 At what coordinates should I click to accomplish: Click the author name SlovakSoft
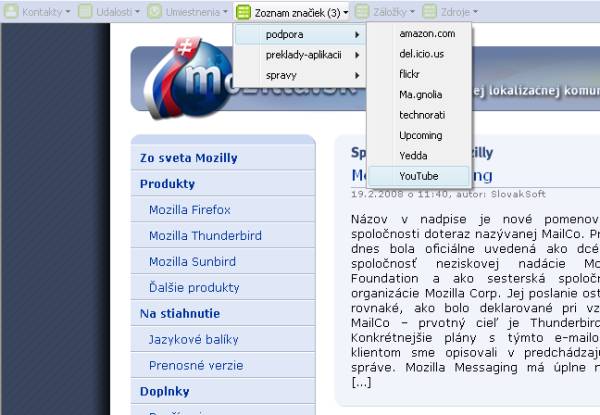point(518,194)
